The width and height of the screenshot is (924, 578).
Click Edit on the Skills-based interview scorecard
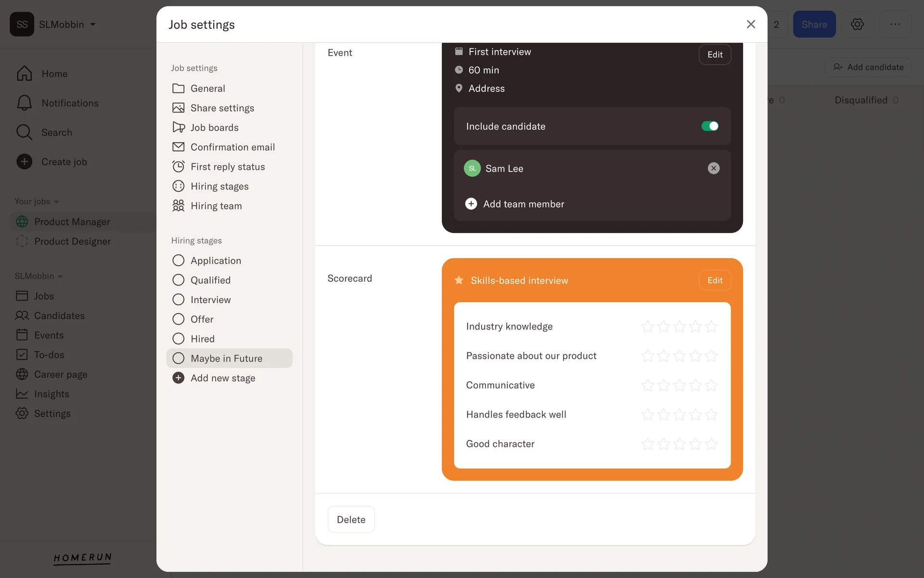[x=714, y=280]
